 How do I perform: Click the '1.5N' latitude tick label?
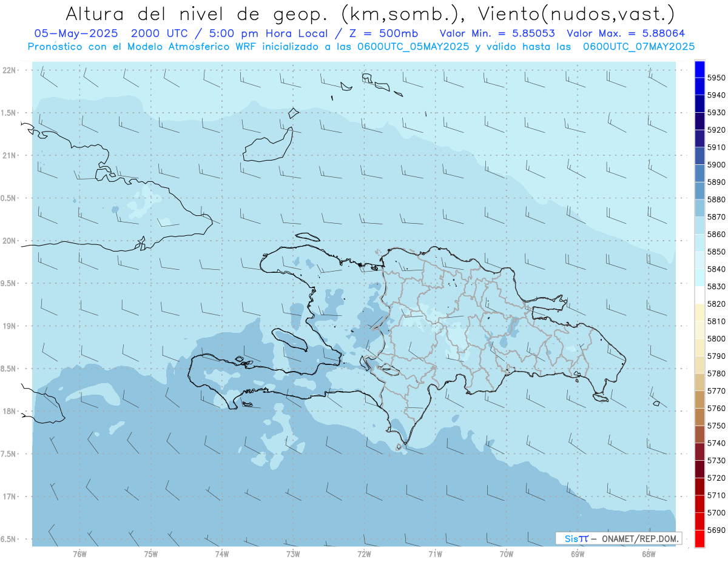click(8, 113)
